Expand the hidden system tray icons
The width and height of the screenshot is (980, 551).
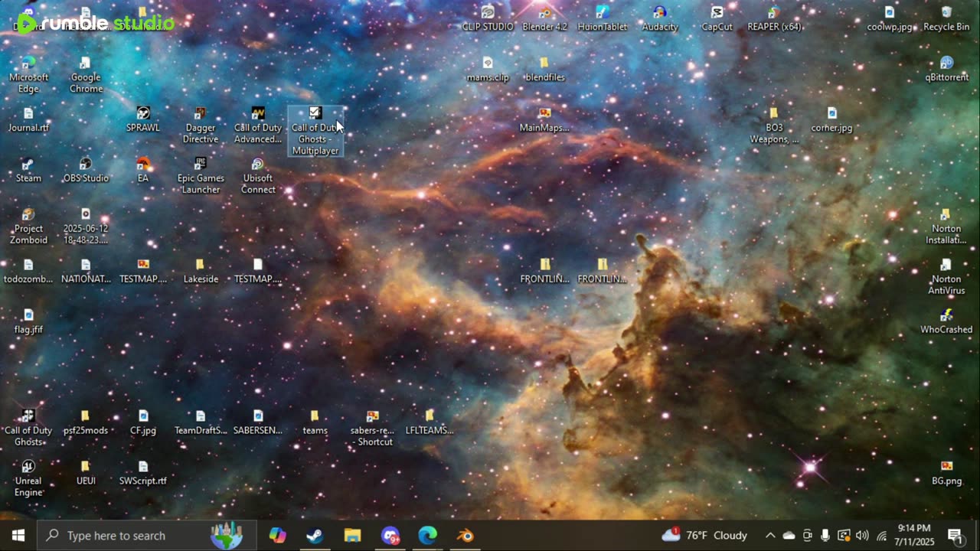click(x=770, y=536)
